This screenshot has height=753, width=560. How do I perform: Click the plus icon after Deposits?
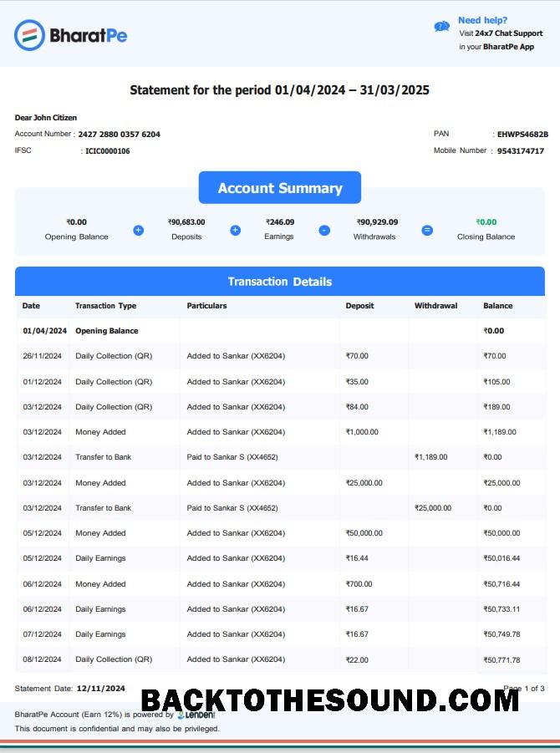click(x=236, y=231)
